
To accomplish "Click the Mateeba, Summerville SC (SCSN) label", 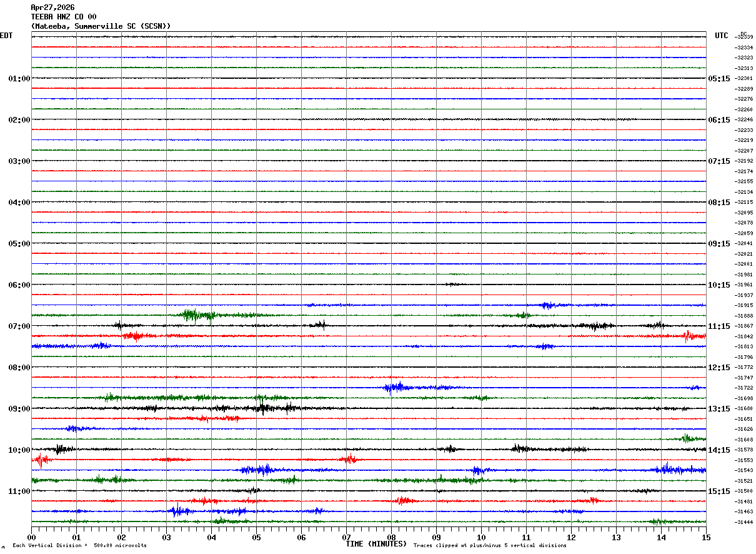I will [101, 26].
